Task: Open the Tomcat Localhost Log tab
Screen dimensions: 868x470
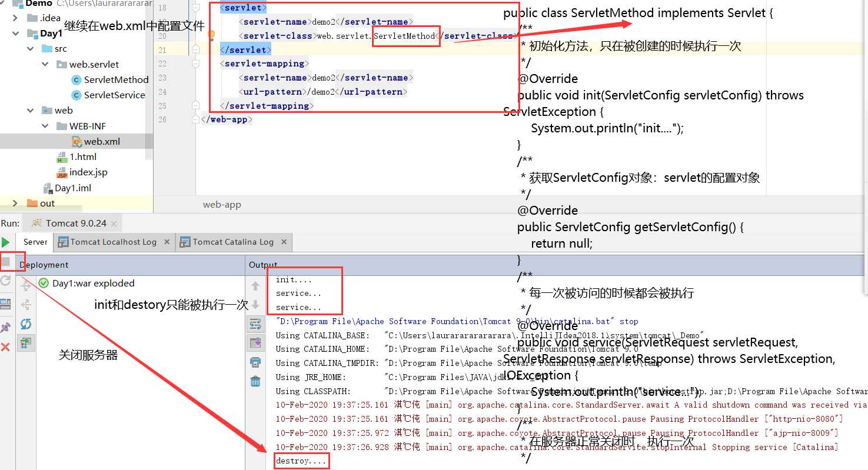Action: click(114, 242)
